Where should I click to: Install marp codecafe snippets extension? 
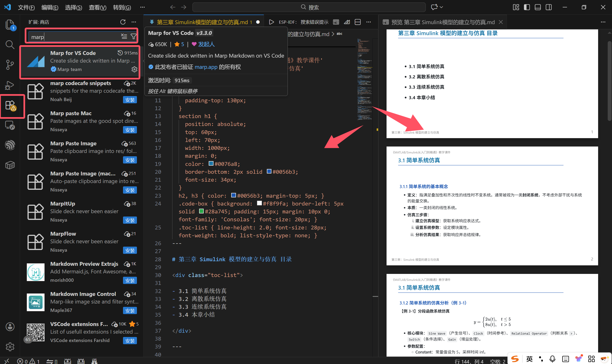pyautogui.click(x=130, y=100)
